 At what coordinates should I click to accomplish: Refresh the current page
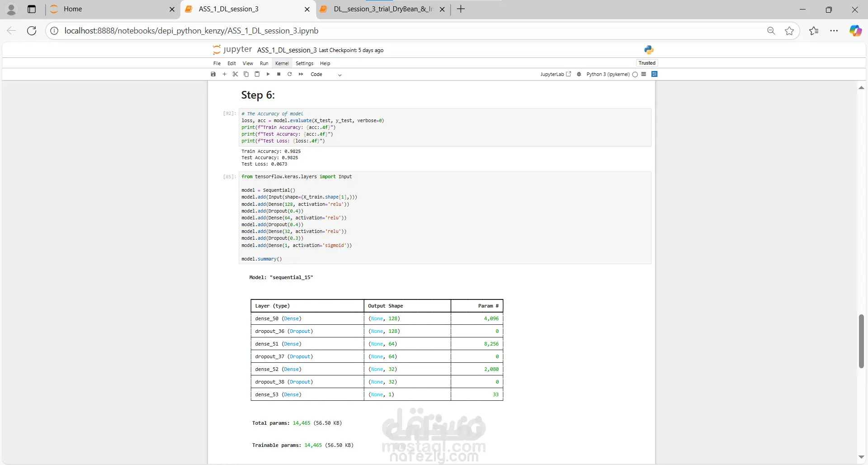(32, 31)
